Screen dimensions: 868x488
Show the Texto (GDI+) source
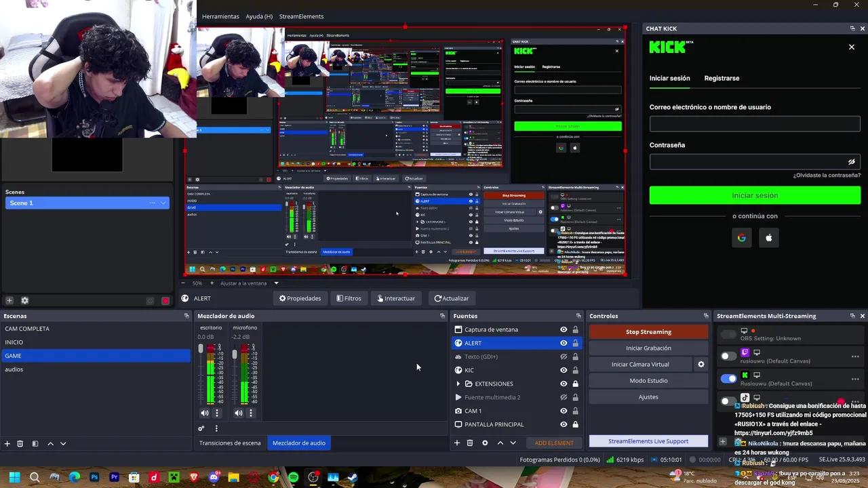(x=564, y=357)
